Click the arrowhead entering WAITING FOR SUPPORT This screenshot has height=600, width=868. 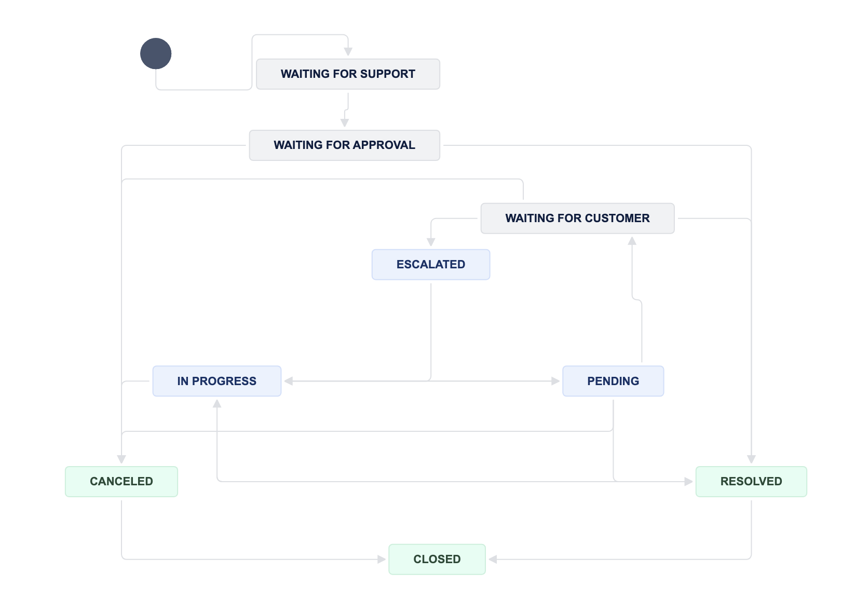click(x=348, y=52)
